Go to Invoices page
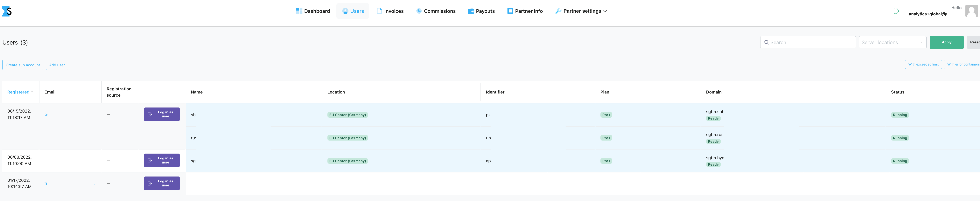 tap(390, 11)
